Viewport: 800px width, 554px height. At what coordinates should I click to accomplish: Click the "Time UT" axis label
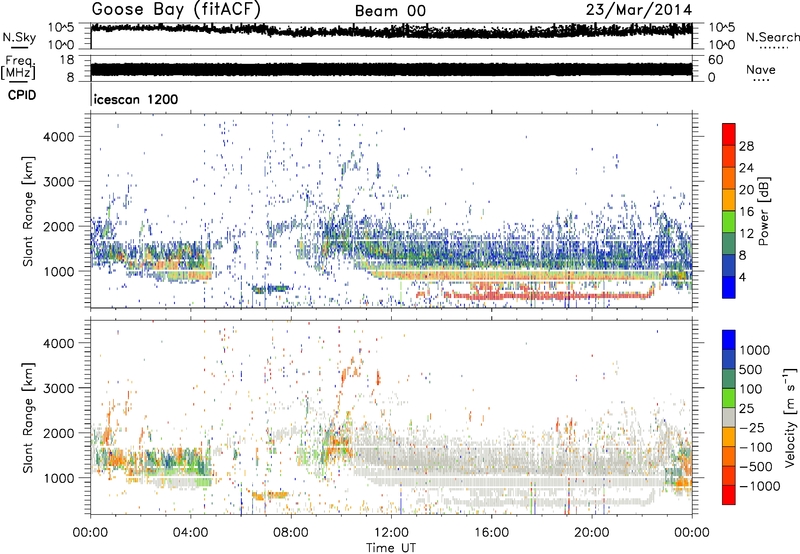391,547
